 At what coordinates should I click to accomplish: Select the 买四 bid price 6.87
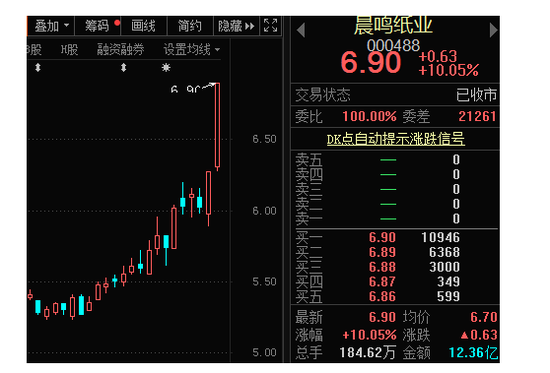[382, 282]
